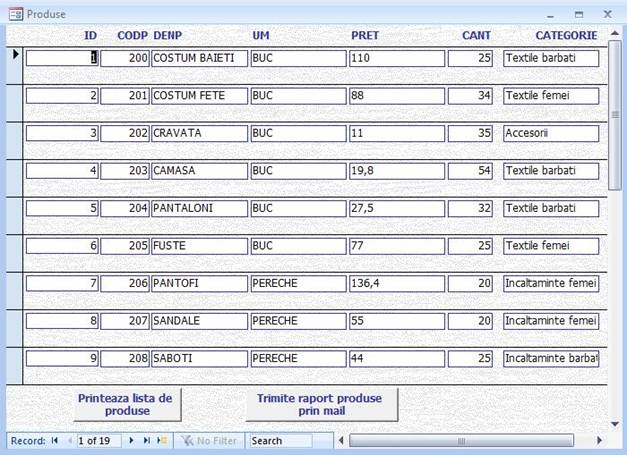Click Incaltaminte femei category for SANDALE row

(x=551, y=321)
